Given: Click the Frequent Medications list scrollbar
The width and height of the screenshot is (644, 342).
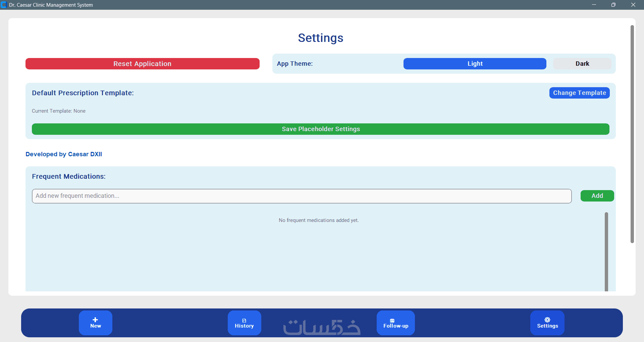Looking at the screenshot, I should (x=606, y=251).
